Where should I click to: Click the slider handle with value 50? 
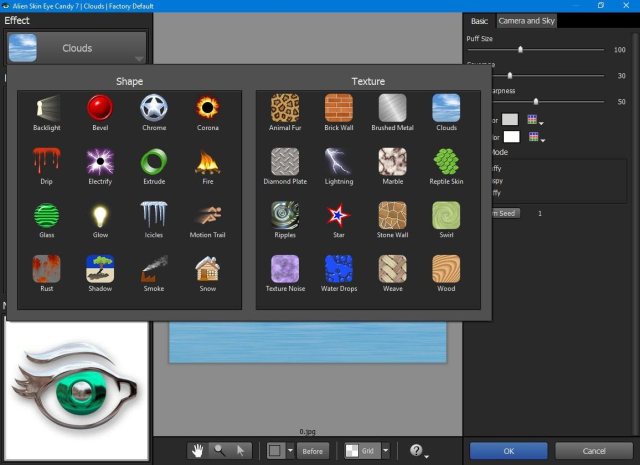(x=536, y=102)
